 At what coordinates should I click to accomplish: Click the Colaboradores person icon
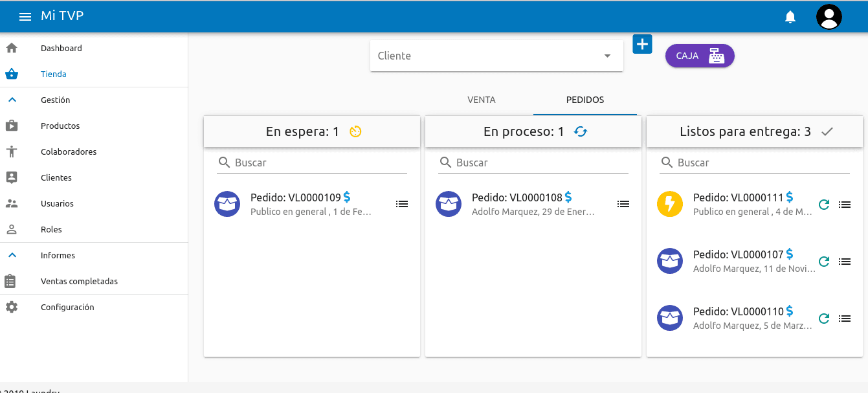click(12, 152)
